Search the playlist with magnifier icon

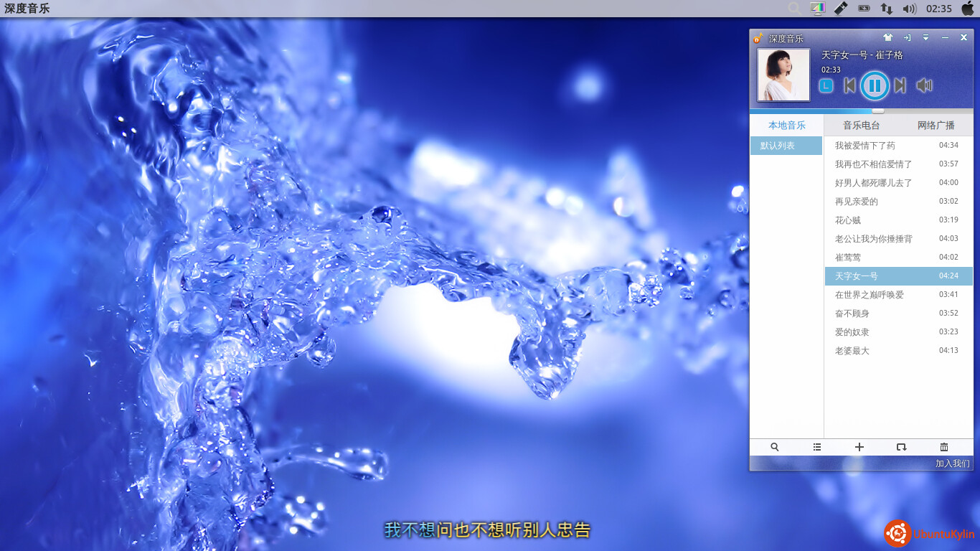(775, 447)
